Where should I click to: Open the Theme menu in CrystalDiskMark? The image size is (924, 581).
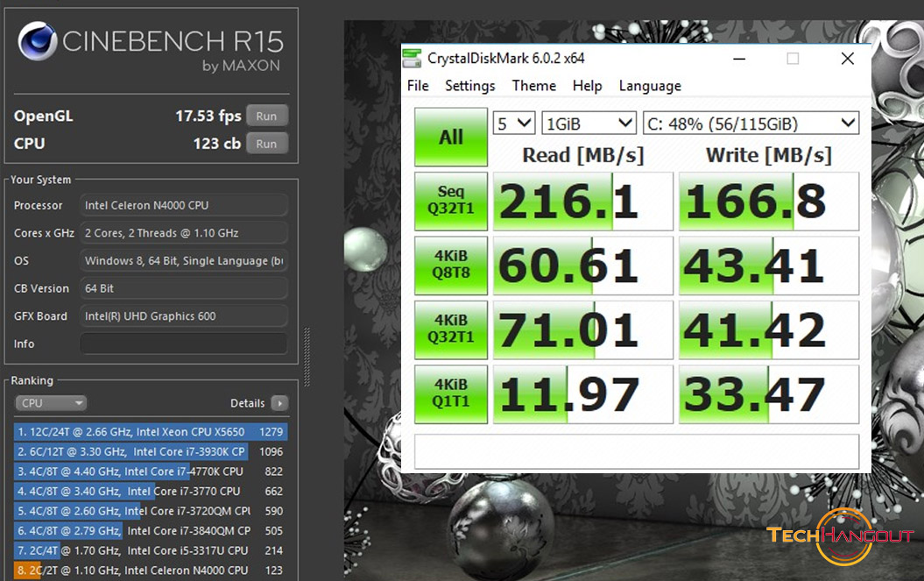coord(534,86)
